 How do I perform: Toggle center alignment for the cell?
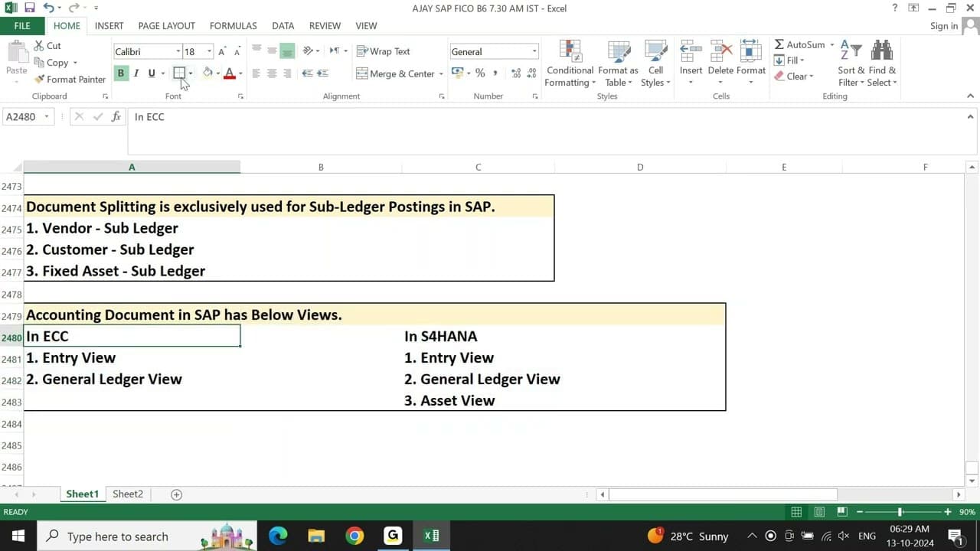[x=273, y=73]
